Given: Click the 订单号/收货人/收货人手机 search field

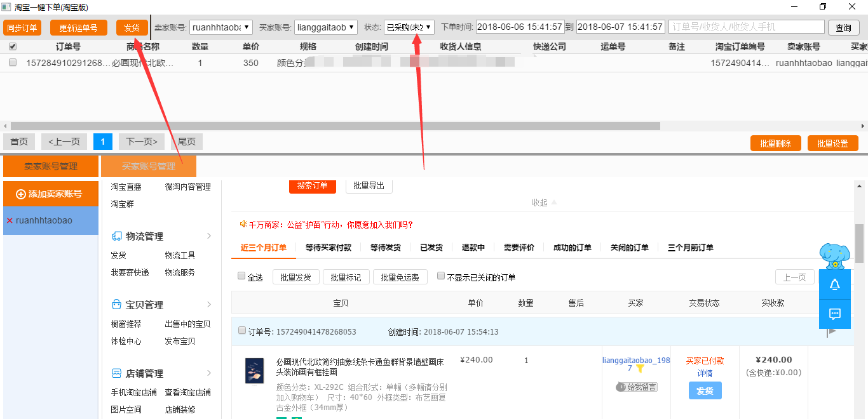Looking at the screenshot, I should click(747, 27).
